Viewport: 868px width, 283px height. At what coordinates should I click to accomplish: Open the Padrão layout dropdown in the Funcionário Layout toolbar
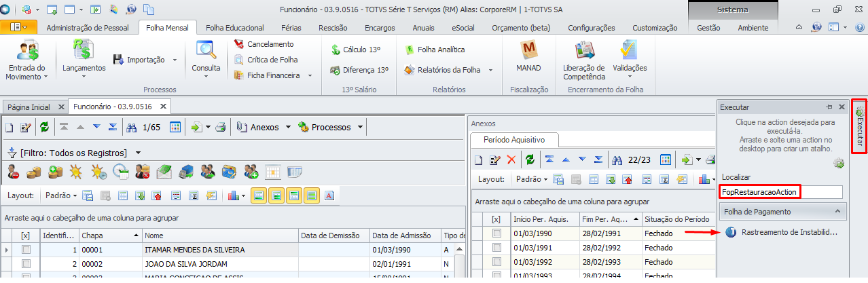61,195
